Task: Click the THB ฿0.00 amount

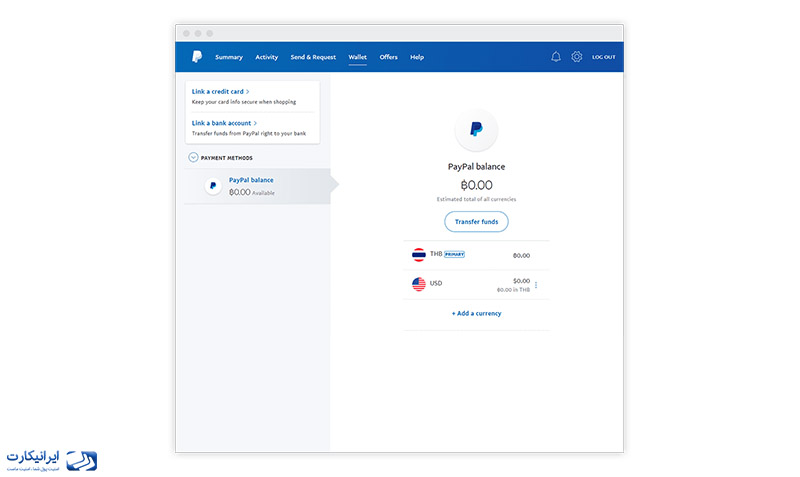Action: point(521,256)
